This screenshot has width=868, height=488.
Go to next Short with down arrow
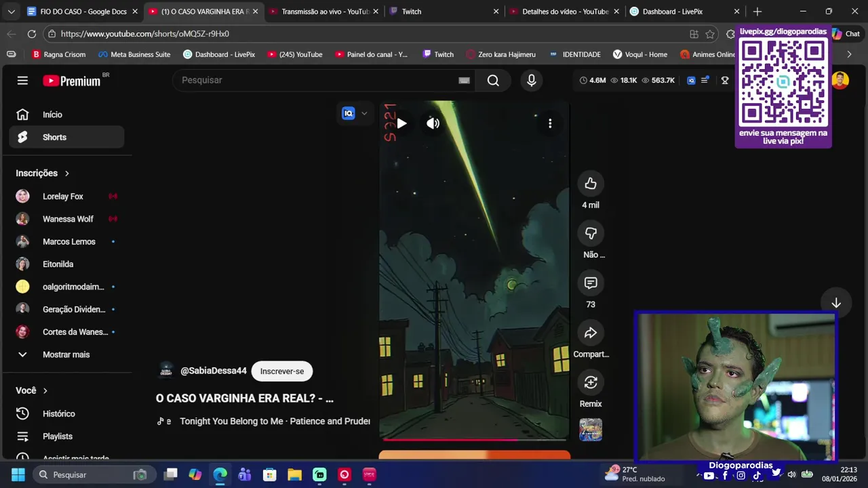click(x=836, y=303)
